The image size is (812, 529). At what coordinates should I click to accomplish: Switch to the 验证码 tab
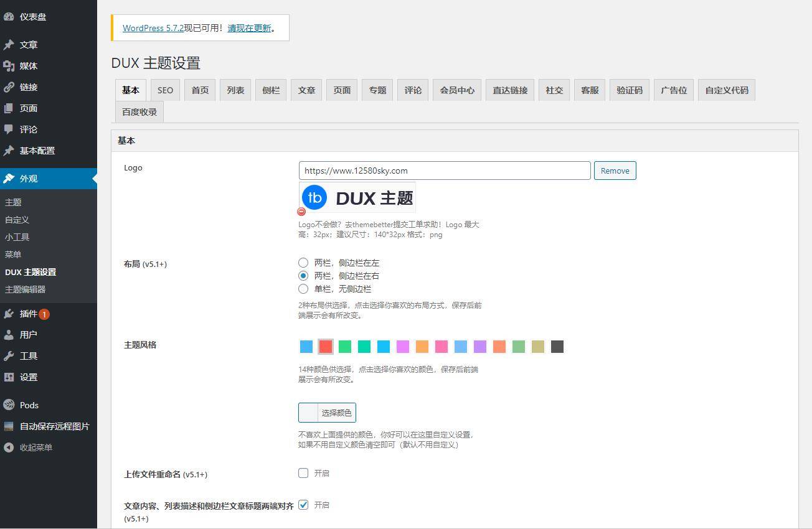point(630,90)
